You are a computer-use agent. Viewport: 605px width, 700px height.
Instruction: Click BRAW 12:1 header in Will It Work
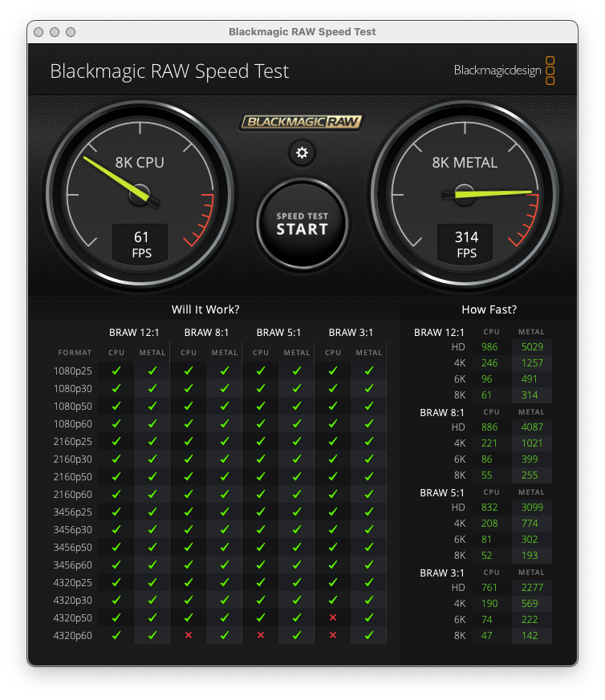[x=134, y=333]
